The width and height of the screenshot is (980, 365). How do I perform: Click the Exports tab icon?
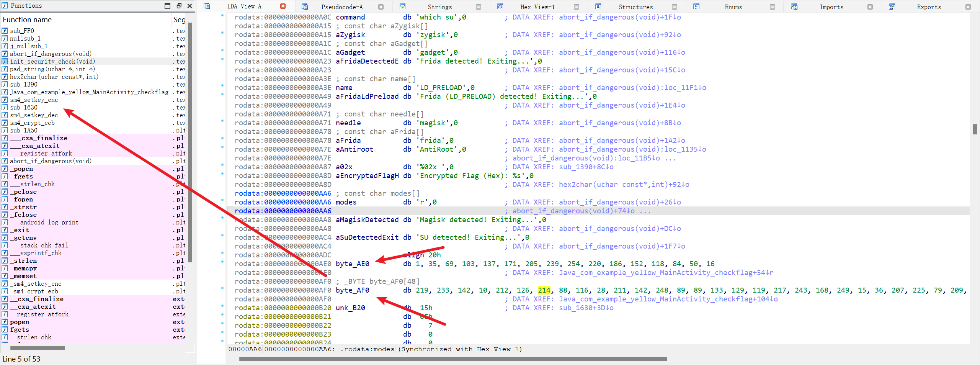892,7
